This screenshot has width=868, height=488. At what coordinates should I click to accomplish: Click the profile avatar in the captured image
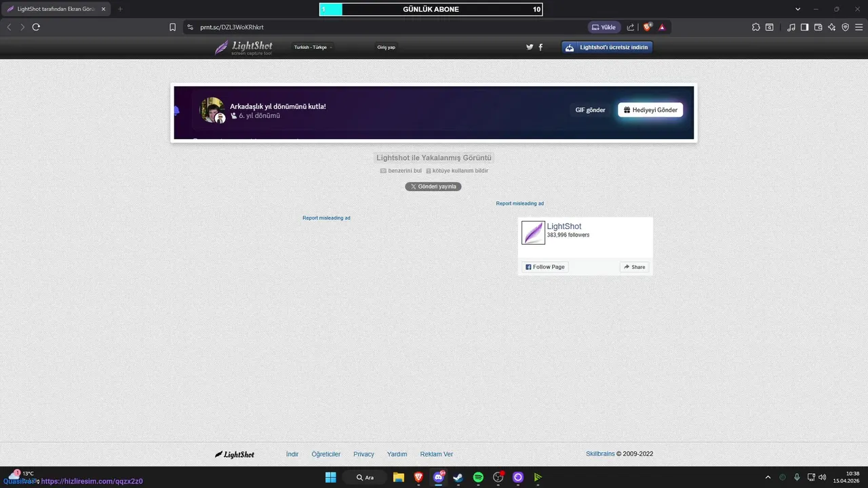(x=212, y=110)
